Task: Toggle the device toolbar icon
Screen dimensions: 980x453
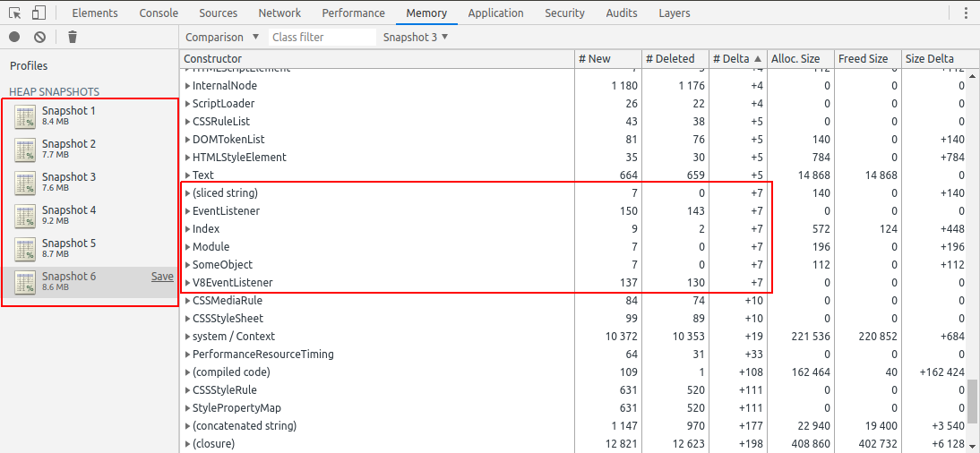Action: [39, 13]
